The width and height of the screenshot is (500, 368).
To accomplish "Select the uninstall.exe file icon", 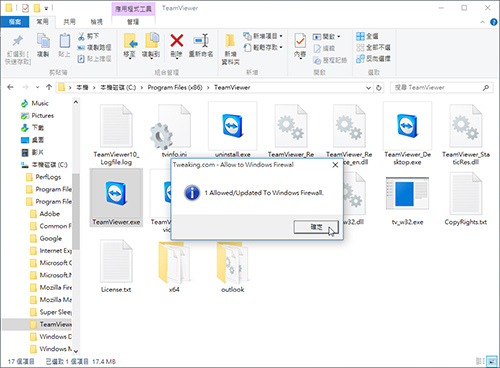I will [x=232, y=126].
